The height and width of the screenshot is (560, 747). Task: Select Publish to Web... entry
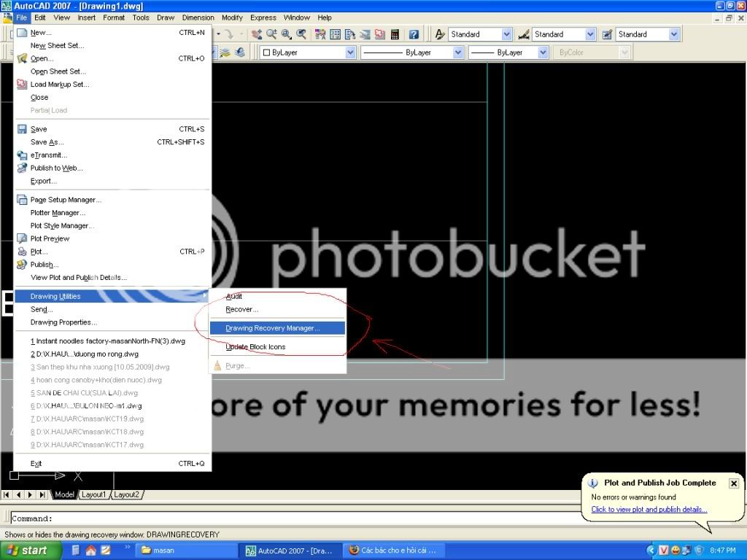tap(112, 168)
